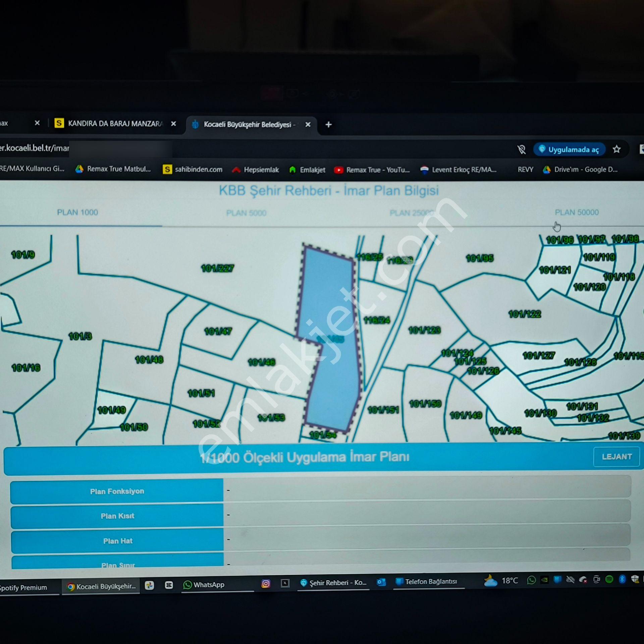644x644 pixels.
Task: Open Instagram icon in taskbar
Action: pos(266,584)
